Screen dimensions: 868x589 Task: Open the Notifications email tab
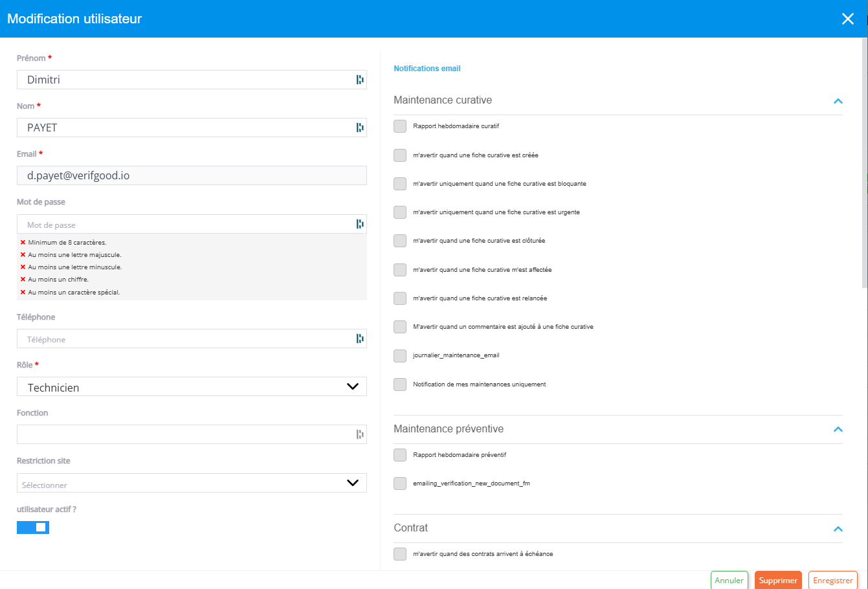click(x=427, y=69)
